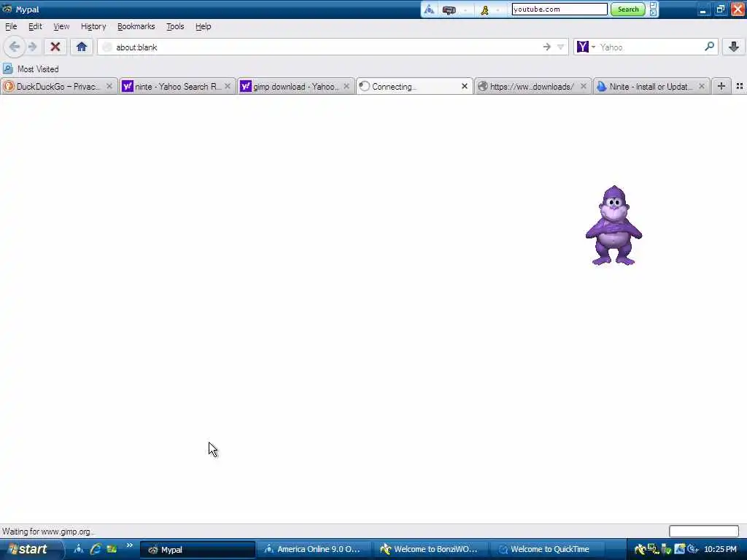The width and height of the screenshot is (747, 560).
Task: Click Safely Remove Hardware tray icon
Action: [667, 550]
